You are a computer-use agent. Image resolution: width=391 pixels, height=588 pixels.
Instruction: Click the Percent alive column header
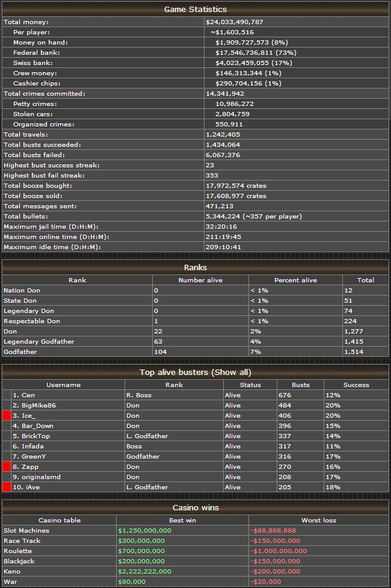click(295, 280)
